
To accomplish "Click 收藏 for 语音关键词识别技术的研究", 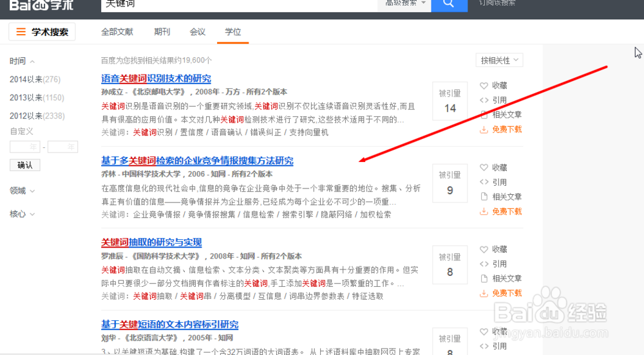I will [x=500, y=86].
